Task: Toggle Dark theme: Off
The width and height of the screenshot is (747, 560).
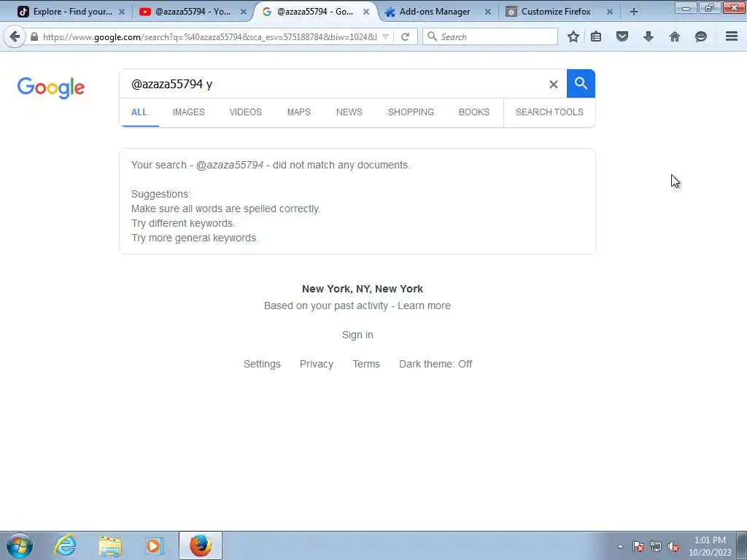Action: [x=436, y=364]
